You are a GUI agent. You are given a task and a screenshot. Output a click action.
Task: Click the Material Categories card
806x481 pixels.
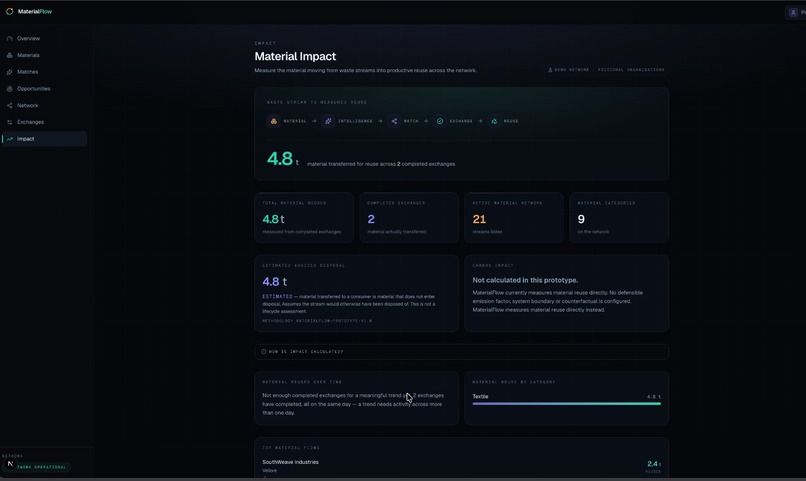pos(619,217)
